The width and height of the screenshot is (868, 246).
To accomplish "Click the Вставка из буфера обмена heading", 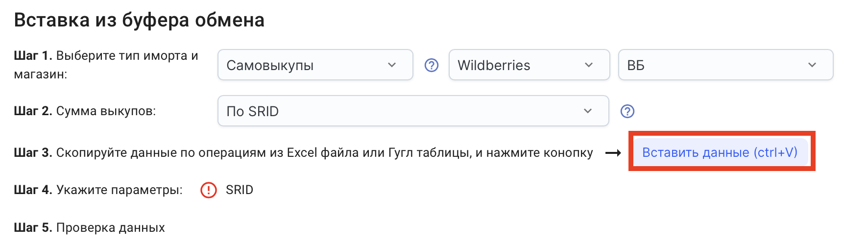I will pyautogui.click(x=139, y=20).
